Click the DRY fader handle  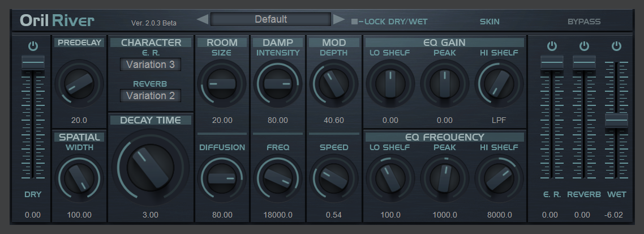[33, 62]
